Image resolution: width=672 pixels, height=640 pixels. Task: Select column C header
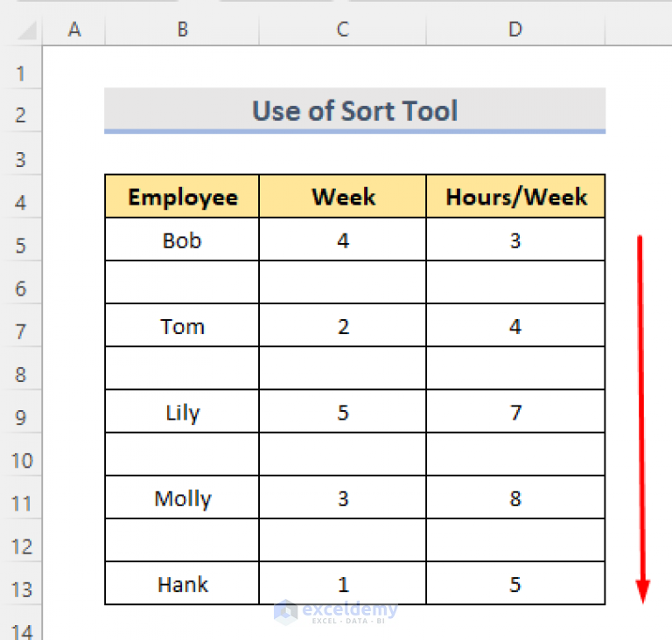[343, 30]
